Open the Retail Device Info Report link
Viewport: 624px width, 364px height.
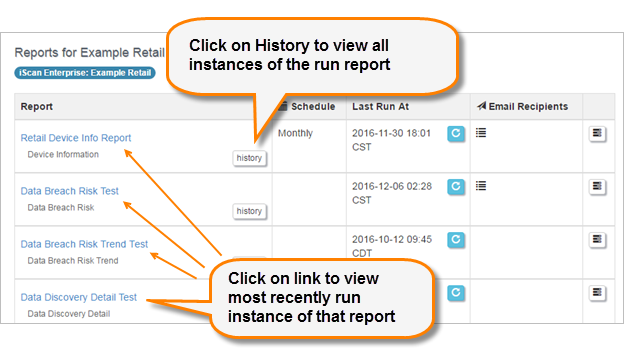coord(76,138)
